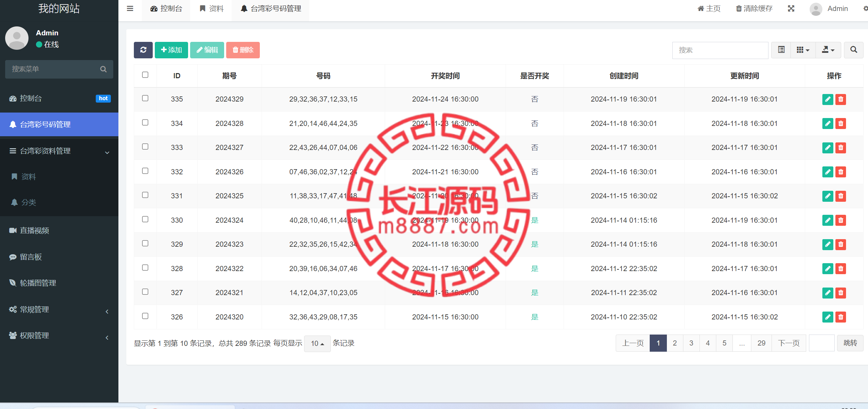Viewport: 868px width, 409px height.
Task: Check the checkbox for row ID 329
Action: [x=145, y=243]
